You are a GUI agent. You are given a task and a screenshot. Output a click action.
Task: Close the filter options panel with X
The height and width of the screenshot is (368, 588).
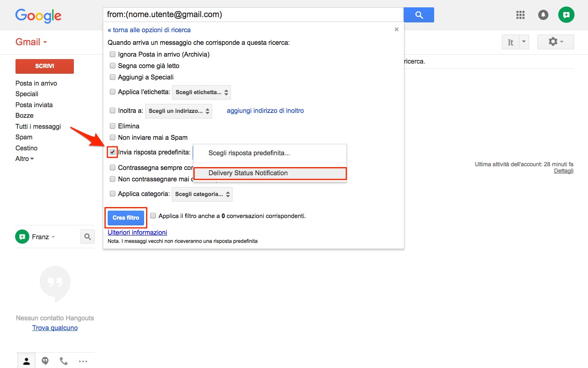tap(397, 29)
